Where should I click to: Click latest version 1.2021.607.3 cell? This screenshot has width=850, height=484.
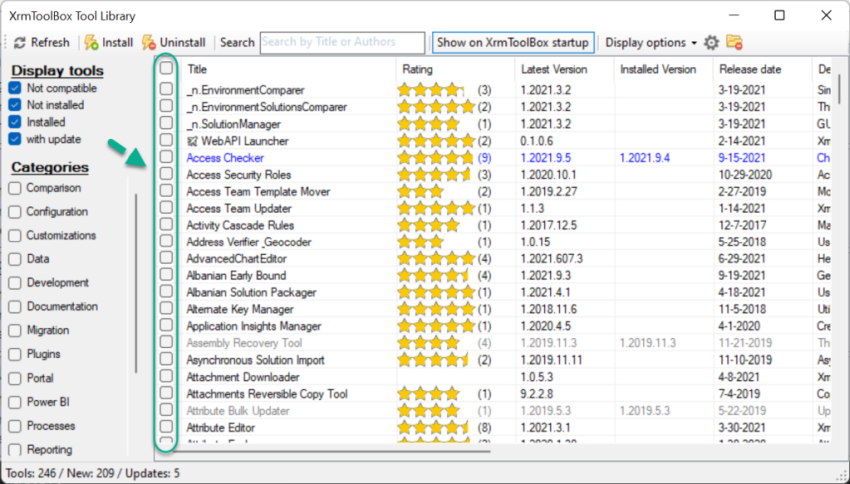click(552, 259)
